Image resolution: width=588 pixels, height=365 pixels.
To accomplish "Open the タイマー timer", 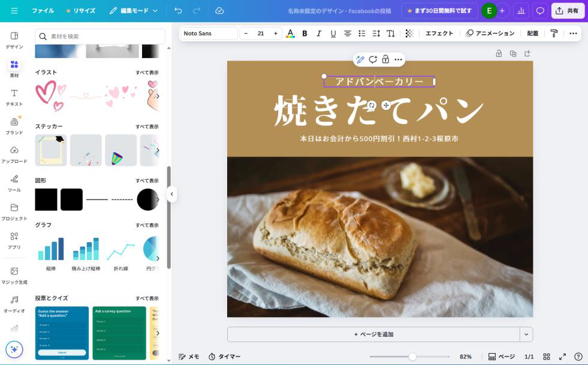I will 224,357.
